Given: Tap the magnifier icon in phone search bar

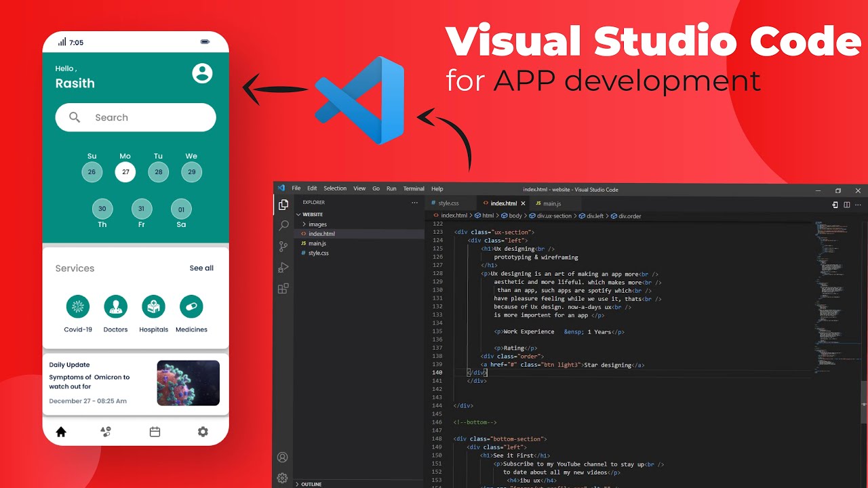Looking at the screenshot, I should (75, 117).
